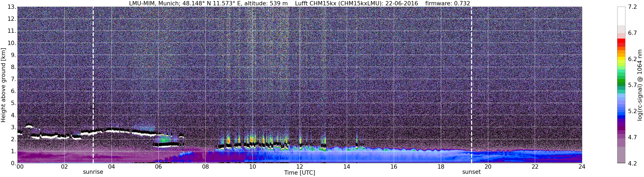Click the y-axis tick label "7."
This screenshot has height=177, width=644.
pos(13,79)
